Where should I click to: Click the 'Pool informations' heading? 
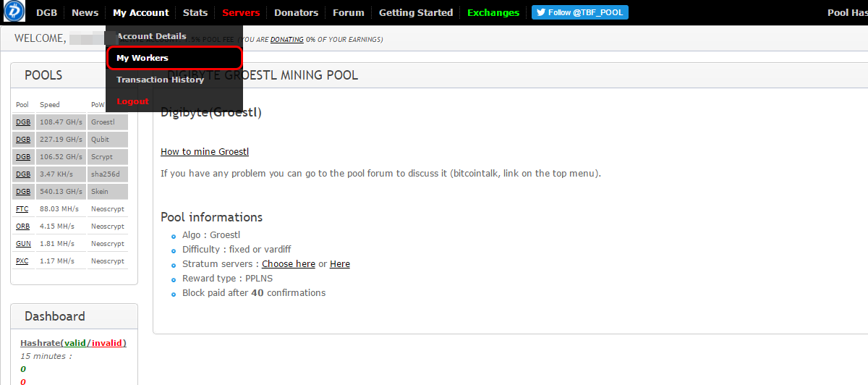tap(211, 217)
